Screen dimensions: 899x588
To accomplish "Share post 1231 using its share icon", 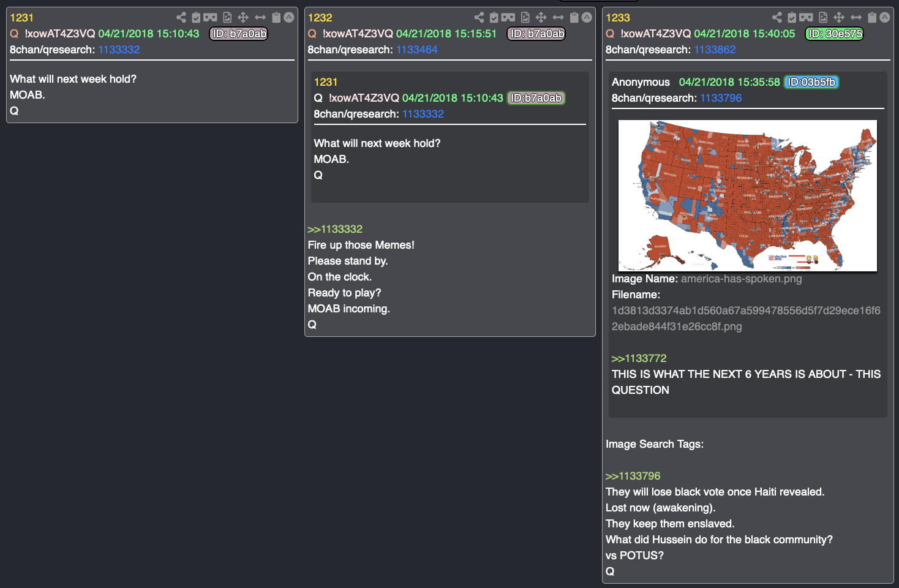I will pos(181,17).
